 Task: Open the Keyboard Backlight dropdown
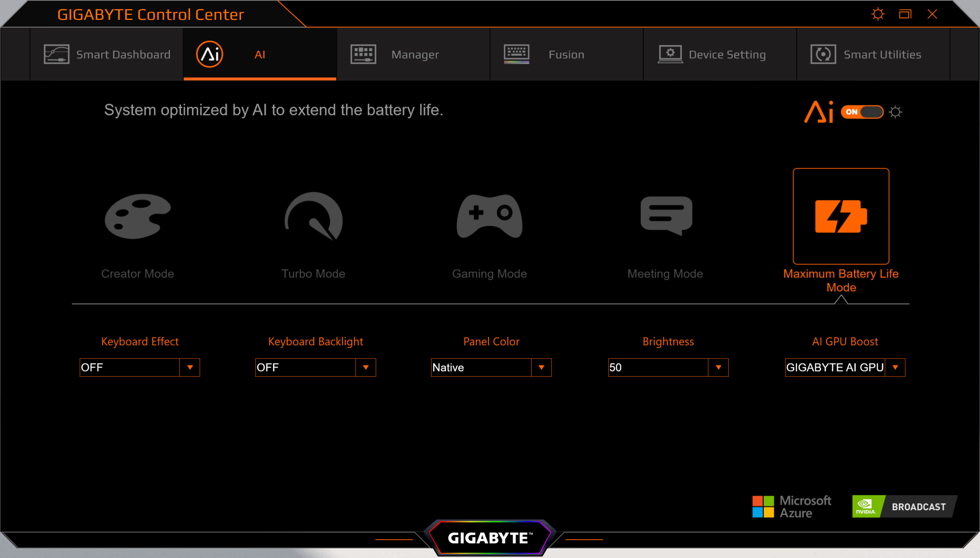(365, 367)
